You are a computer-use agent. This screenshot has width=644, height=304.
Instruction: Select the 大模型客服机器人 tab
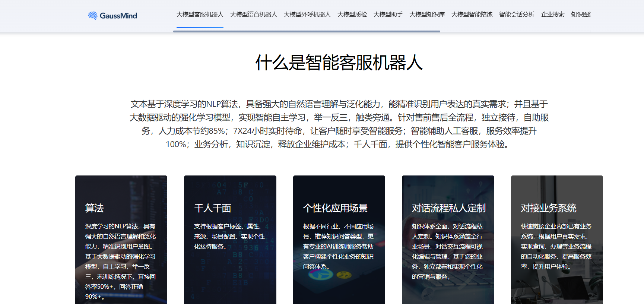point(200,15)
